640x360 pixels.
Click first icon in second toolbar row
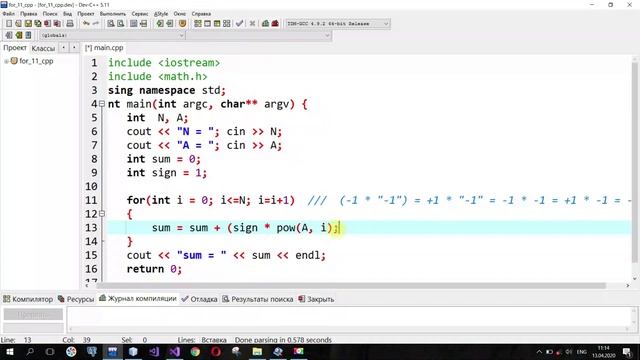(9, 35)
